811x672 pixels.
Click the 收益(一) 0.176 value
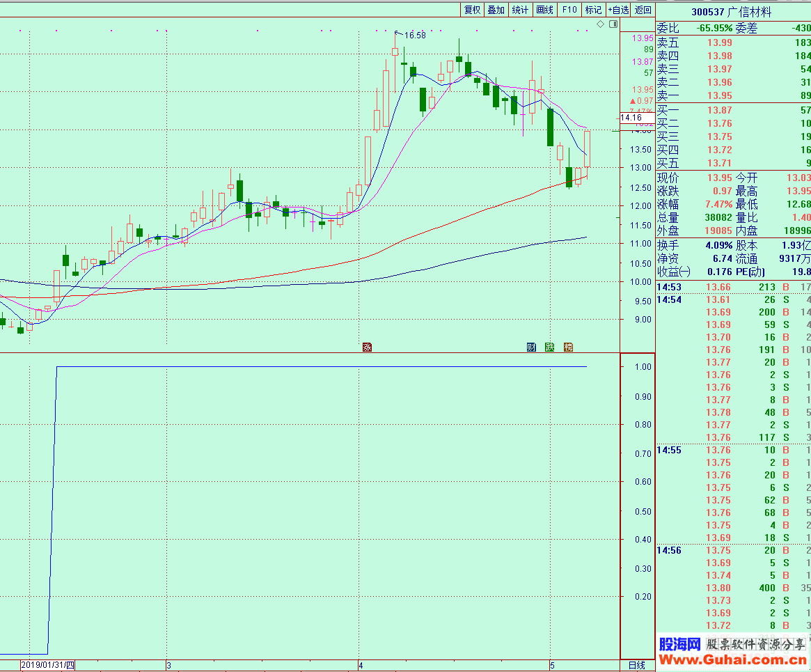[x=719, y=272]
